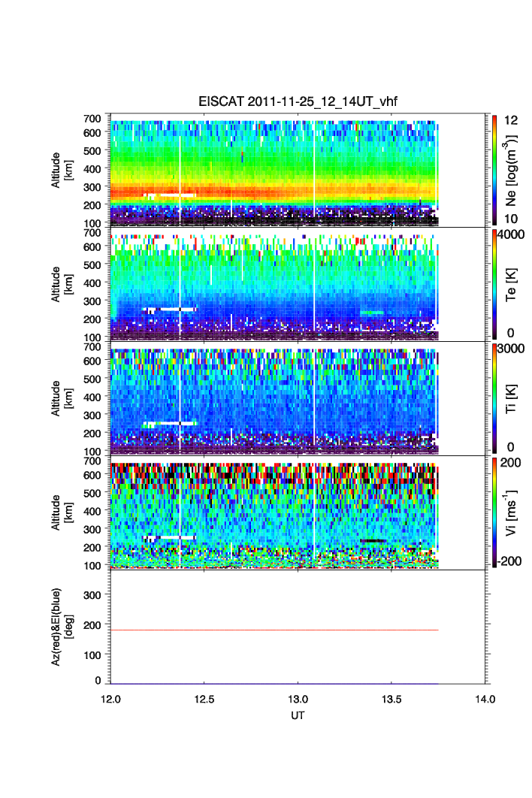Click the '4000' maximum on the Te color bar
532x798 pixels.
point(511,234)
